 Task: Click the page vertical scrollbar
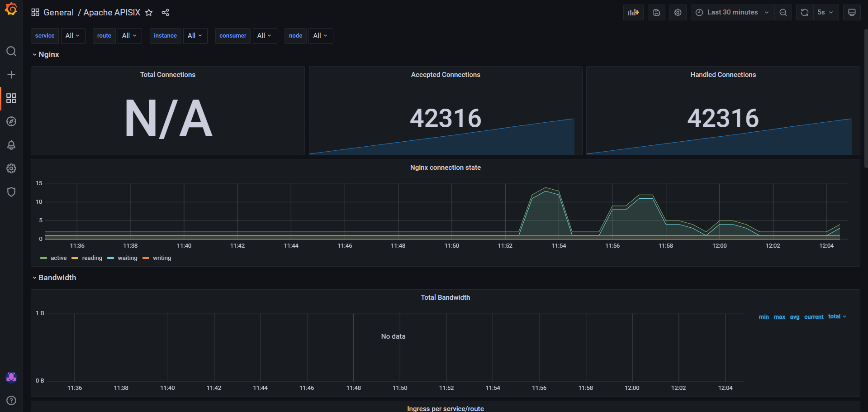[x=866, y=99]
